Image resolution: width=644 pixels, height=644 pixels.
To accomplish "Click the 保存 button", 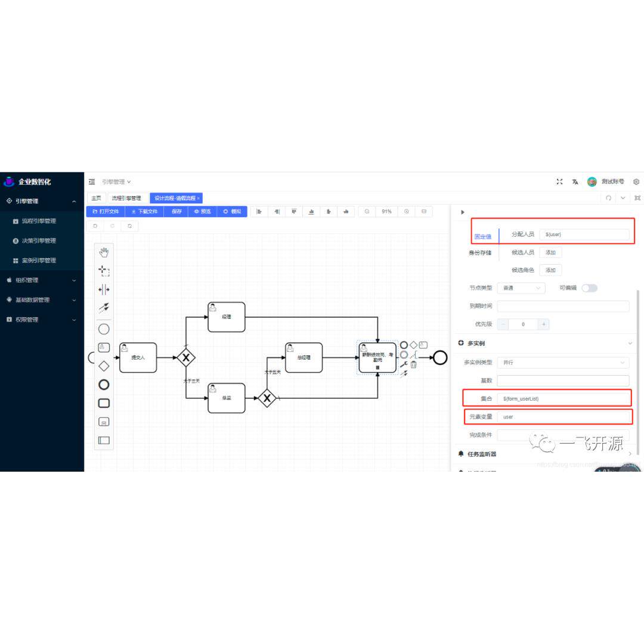I will [x=177, y=212].
